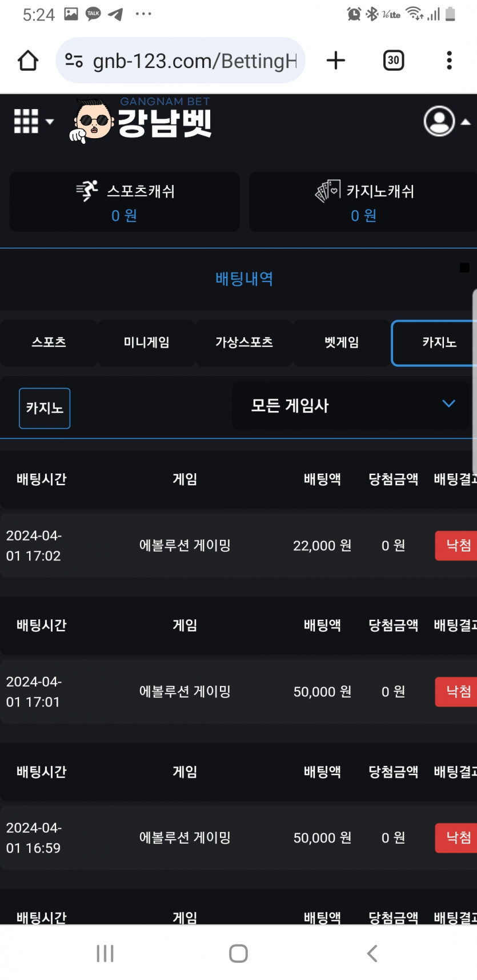Open a new tab with the plus icon

336,61
